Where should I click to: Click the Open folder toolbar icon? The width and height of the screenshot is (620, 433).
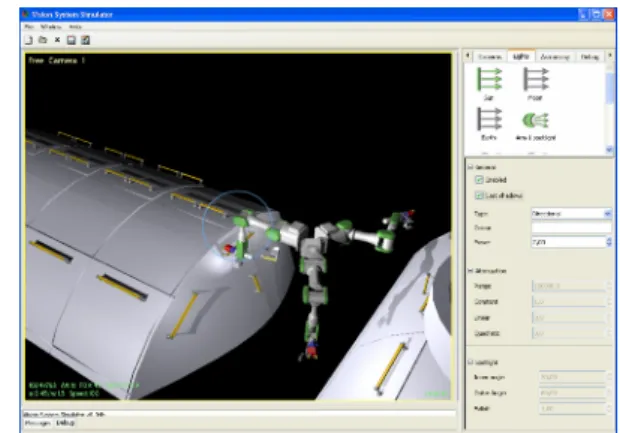click(43, 40)
